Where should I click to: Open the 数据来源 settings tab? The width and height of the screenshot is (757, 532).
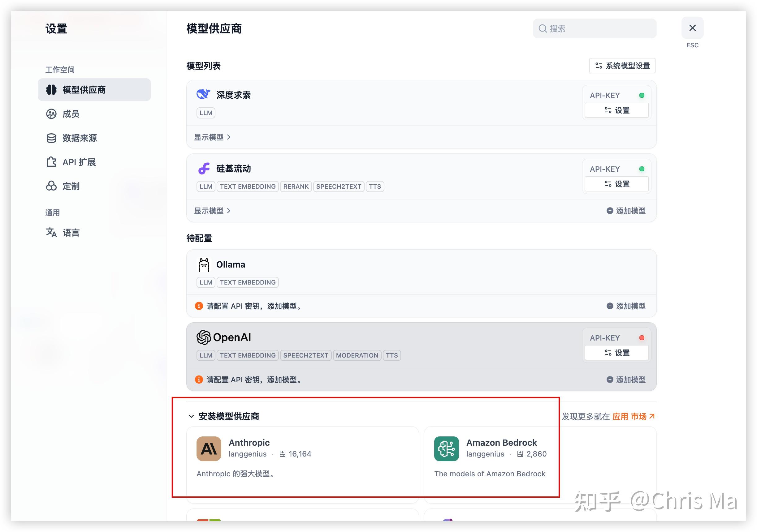pyautogui.click(x=79, y=138)
